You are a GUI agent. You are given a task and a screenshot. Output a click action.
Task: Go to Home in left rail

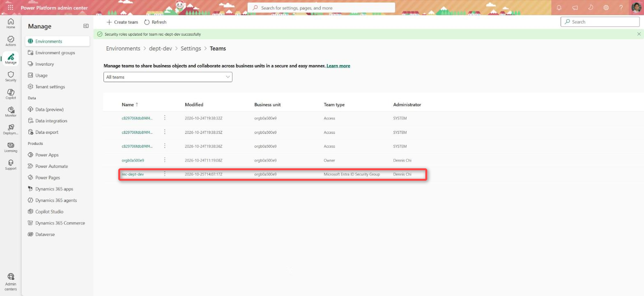(x=11, y=23)
